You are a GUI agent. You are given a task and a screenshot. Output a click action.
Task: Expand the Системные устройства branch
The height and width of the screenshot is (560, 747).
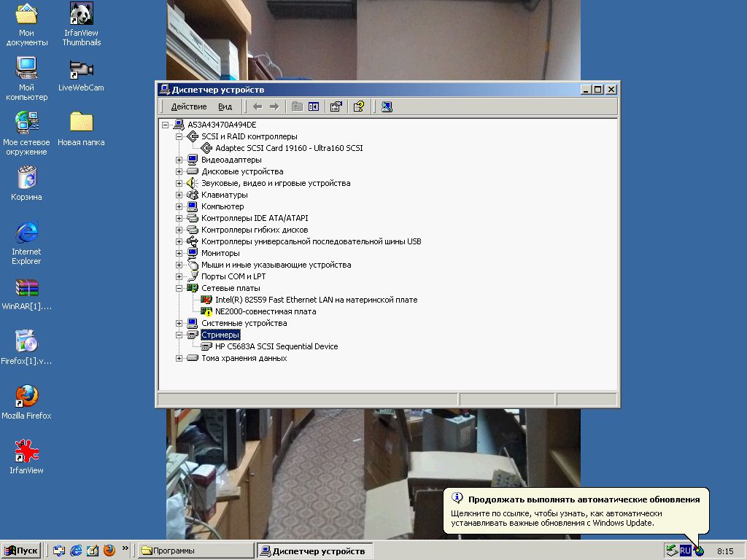tap(179, 323)
